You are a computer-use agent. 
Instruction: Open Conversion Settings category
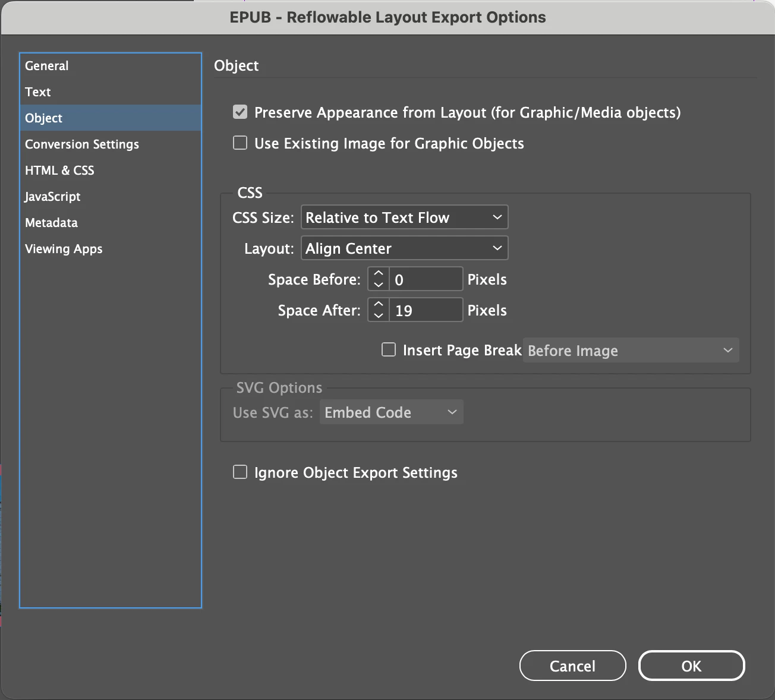[110, 144]
